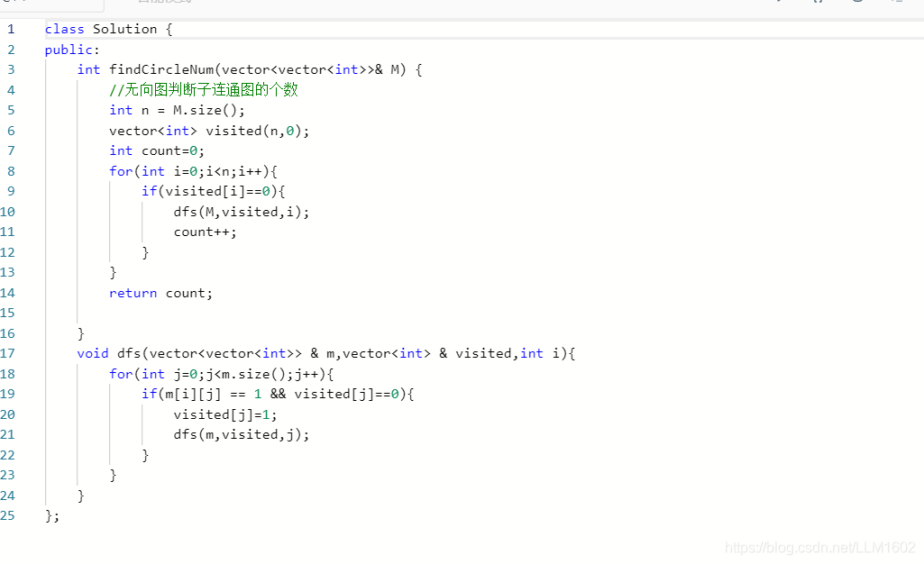The height and width of the screenshot is (564, 924).
Task: Click line number 17 in the gutter
Action: pyautogui.click(x=7, y=354)
